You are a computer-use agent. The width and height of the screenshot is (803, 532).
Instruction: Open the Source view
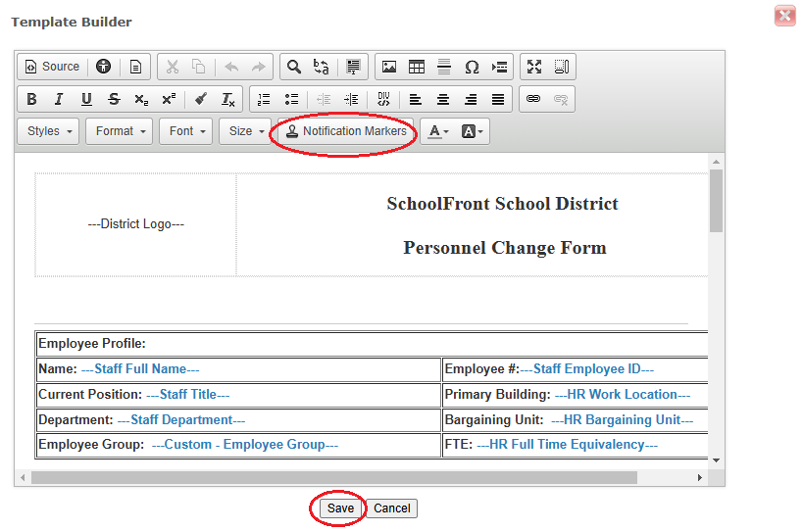click(x=52, y=67)
